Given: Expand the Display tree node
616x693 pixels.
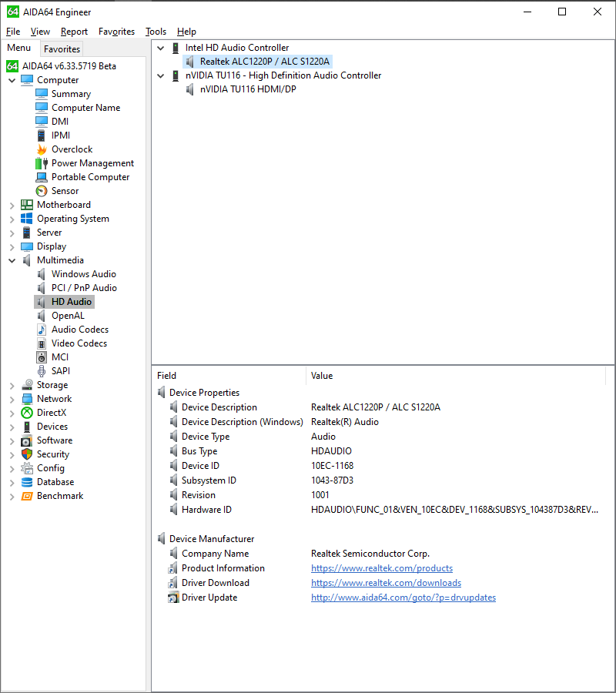Looking at the screenshot, I should [12, 246].
